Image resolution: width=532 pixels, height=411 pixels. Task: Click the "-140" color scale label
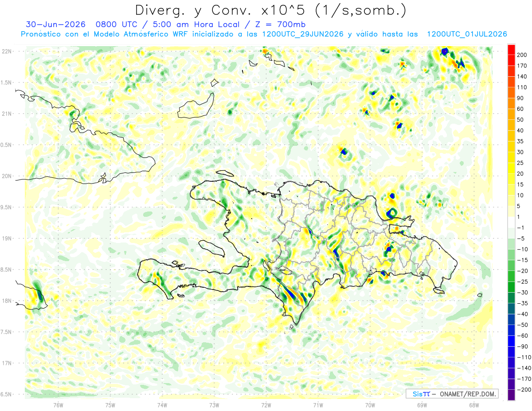click(525, 368)
